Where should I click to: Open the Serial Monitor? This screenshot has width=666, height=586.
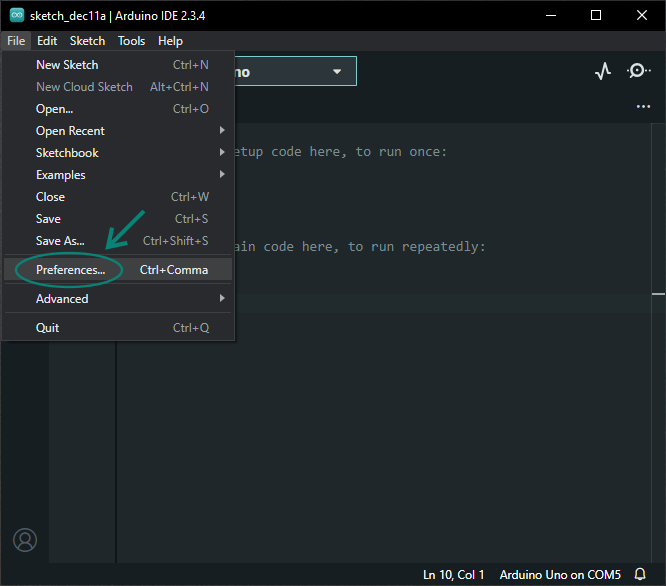tap(638, 70)
